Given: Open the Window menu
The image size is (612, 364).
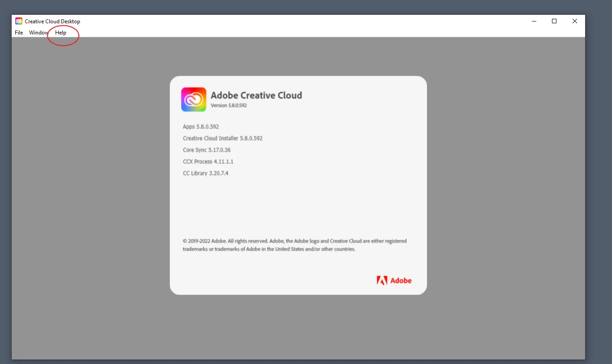Looking at the screenshot, I should click(39, 33).
